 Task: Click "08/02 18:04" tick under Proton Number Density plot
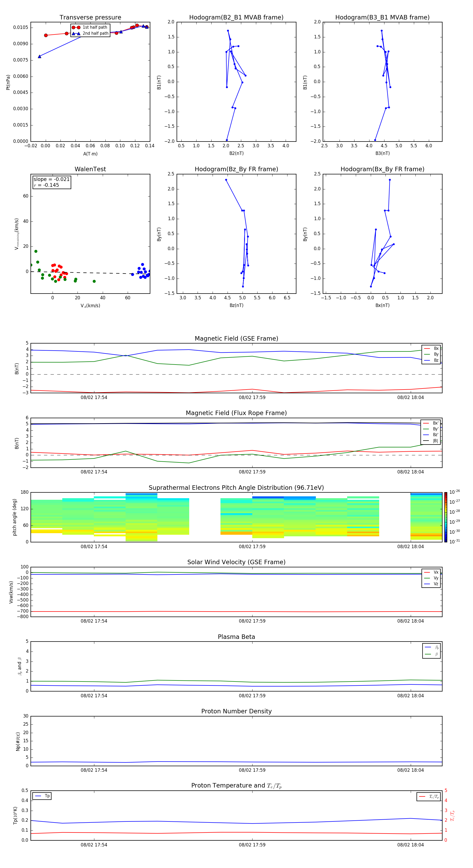coord(411,770)
